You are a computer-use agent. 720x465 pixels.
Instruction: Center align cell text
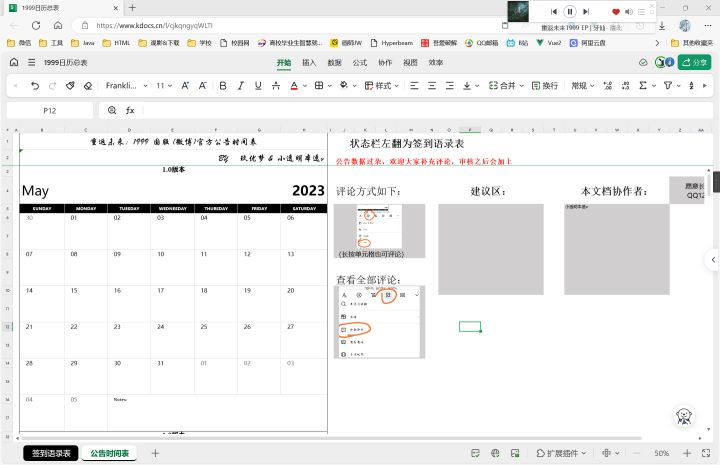(432, 85)
